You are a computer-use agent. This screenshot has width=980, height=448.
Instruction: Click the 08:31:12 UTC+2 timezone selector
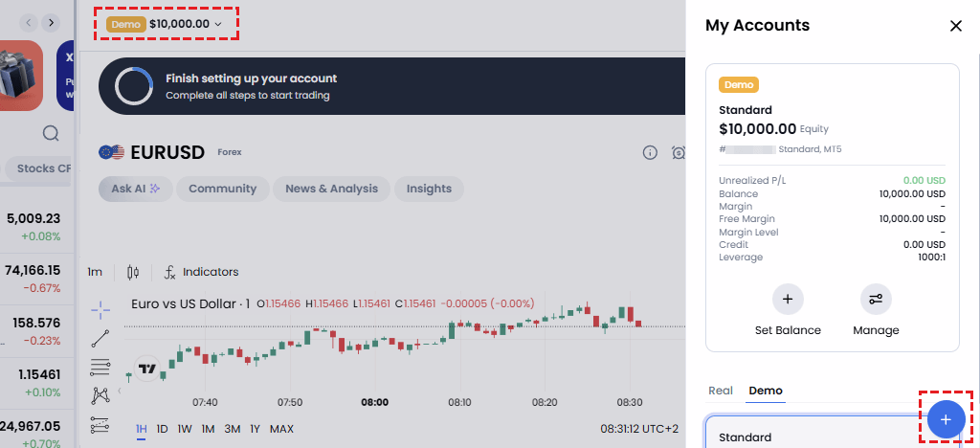[639, 429]
